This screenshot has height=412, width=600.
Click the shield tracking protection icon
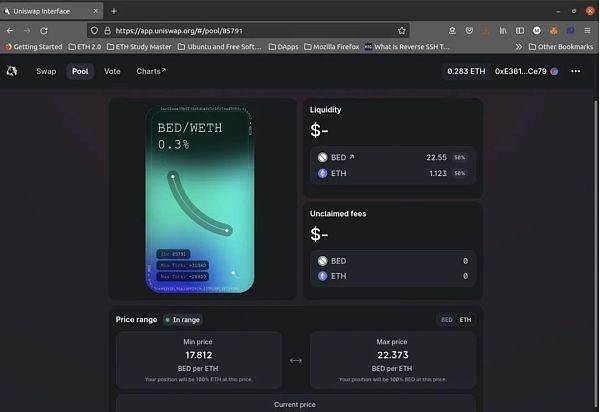point(95,31)
